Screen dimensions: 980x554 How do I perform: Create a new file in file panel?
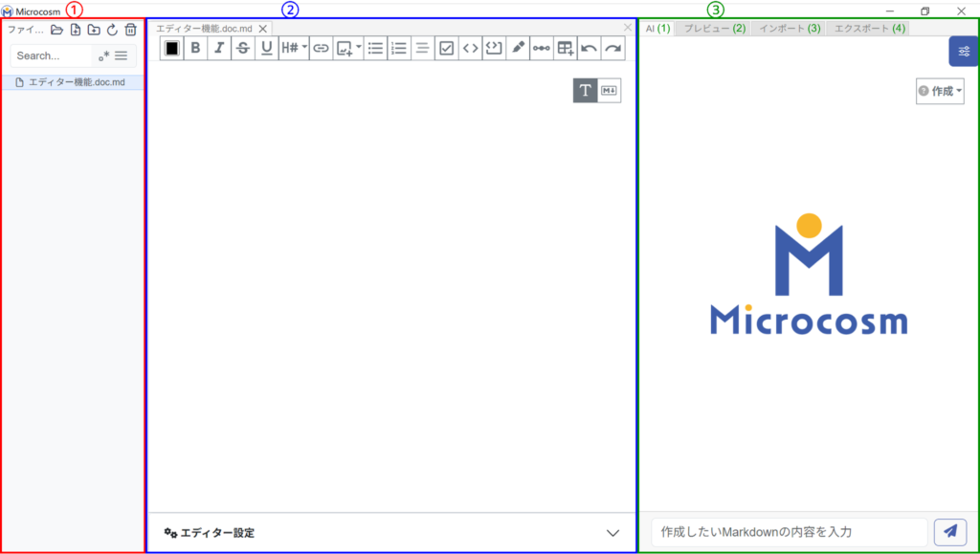pyautogui.click(x=75, y=30)
